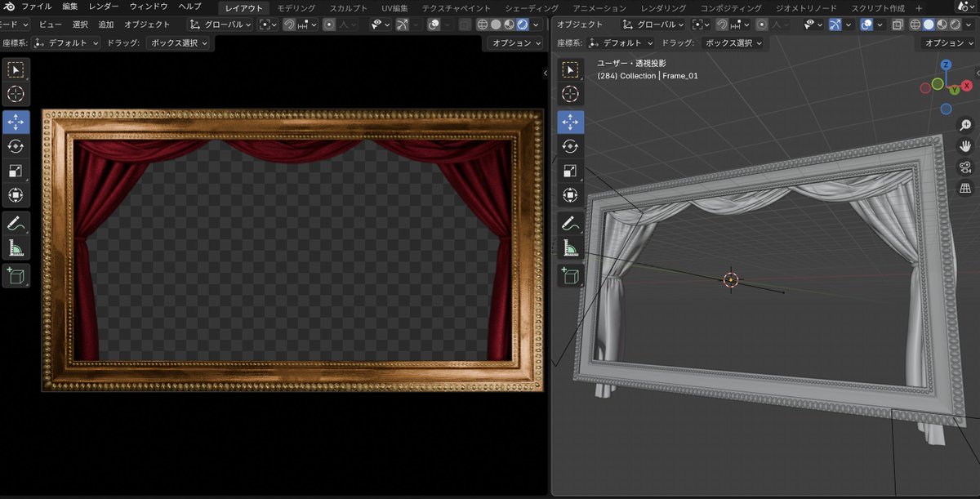Image resolution: width=980 pixels, height=499 pixels.
Task: Switch to スカルプト workspace tab
Action: pos(349,7)
